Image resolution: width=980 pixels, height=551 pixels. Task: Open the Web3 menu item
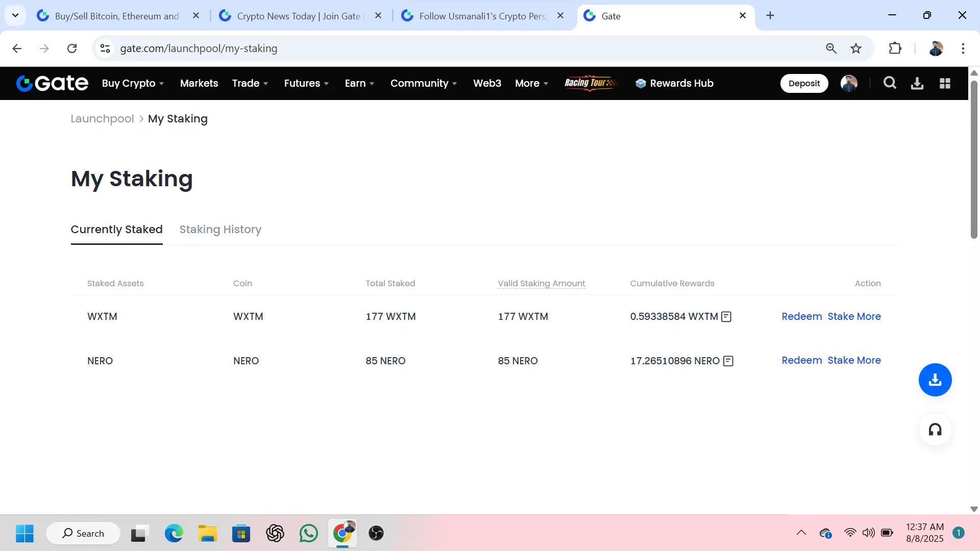point(487,83)
